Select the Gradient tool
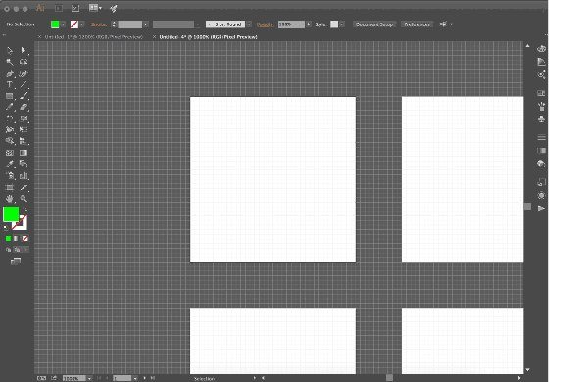Screen dimensions: 588x382 pos(24,153)
